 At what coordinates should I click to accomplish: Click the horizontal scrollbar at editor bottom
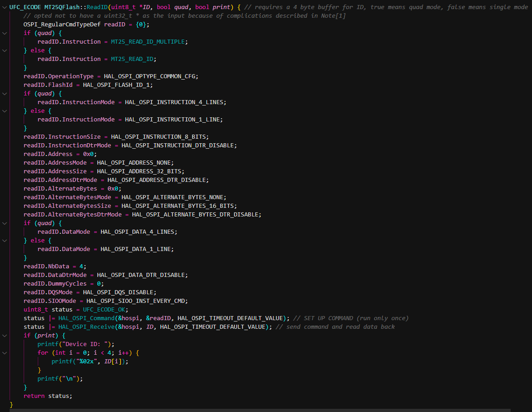tap(260, 410)
